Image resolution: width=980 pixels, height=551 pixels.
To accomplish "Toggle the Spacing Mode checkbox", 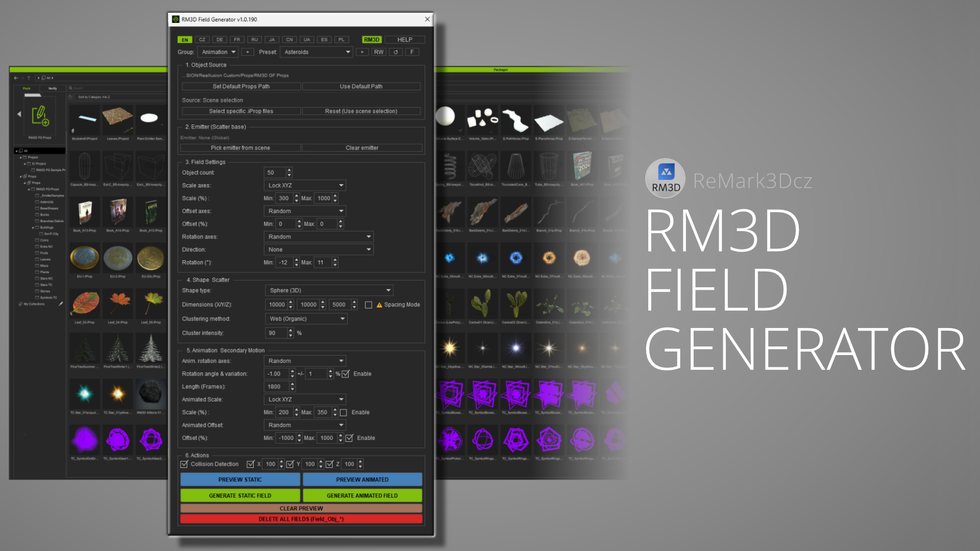I will (x=369, y=305).
